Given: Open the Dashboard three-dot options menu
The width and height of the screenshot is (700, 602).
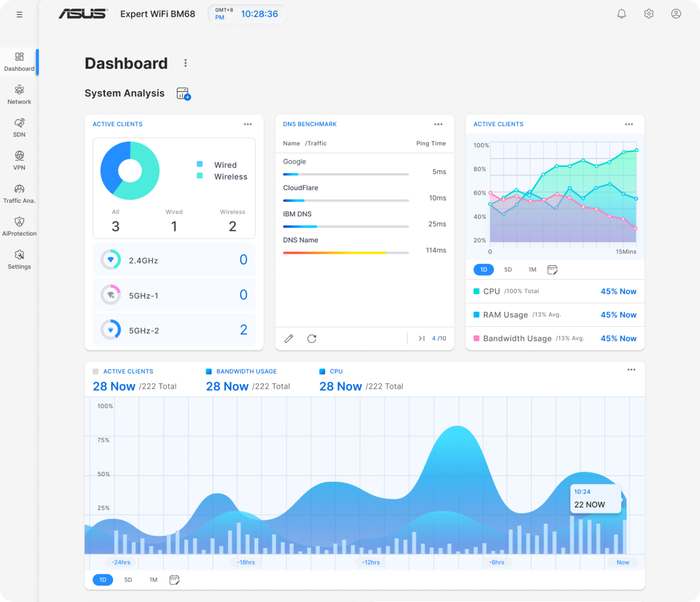Looking at the screenshot, I should point(185,63).
